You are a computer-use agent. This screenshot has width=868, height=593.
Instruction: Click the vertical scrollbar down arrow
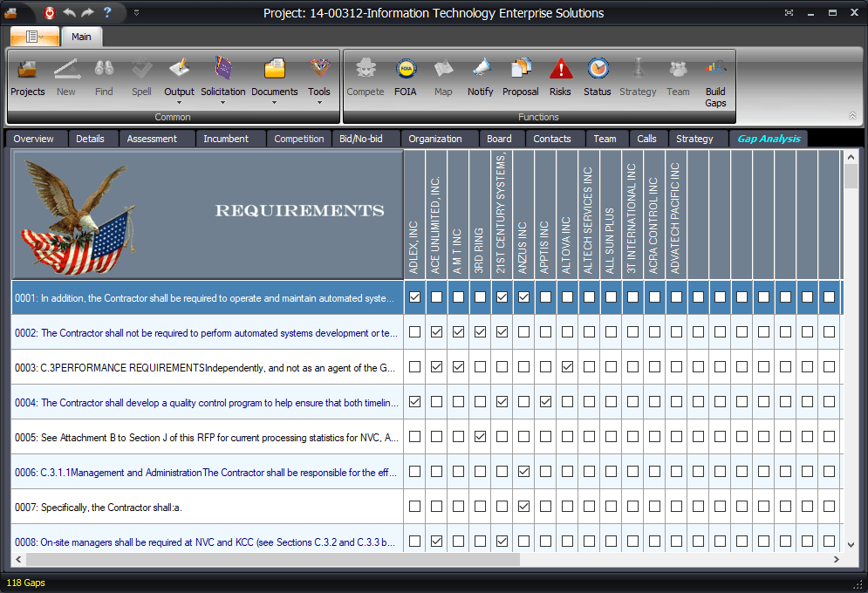[x=851, y=545]
